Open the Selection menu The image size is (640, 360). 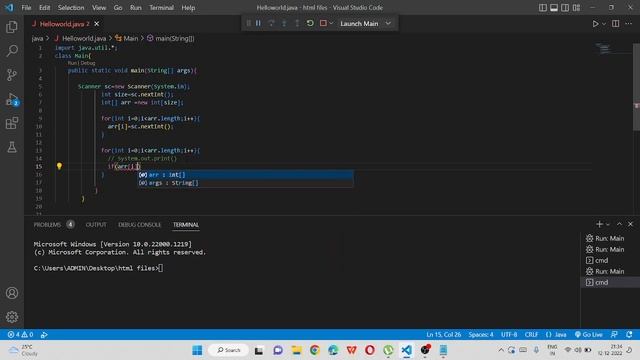click(x=71, y=8)
